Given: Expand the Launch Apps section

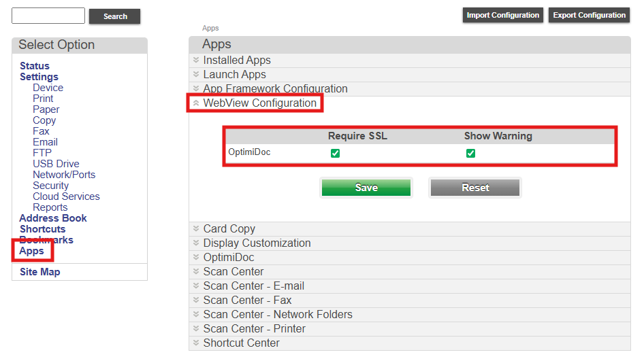Looking at the screenshot, I should pyautogui.click(x=234, y=75).
